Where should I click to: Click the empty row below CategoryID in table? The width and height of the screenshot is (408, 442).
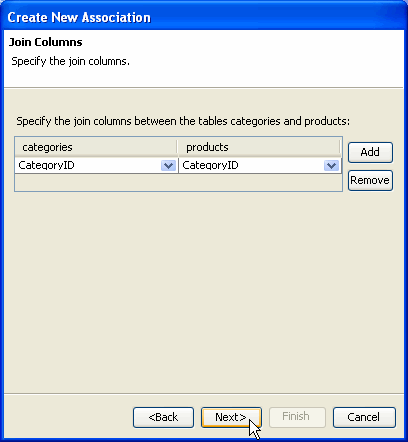tap(178, 182)
